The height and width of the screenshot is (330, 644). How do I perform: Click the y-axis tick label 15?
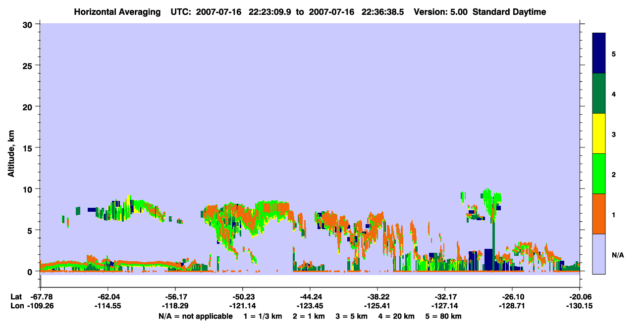click(x=29, y=148)
